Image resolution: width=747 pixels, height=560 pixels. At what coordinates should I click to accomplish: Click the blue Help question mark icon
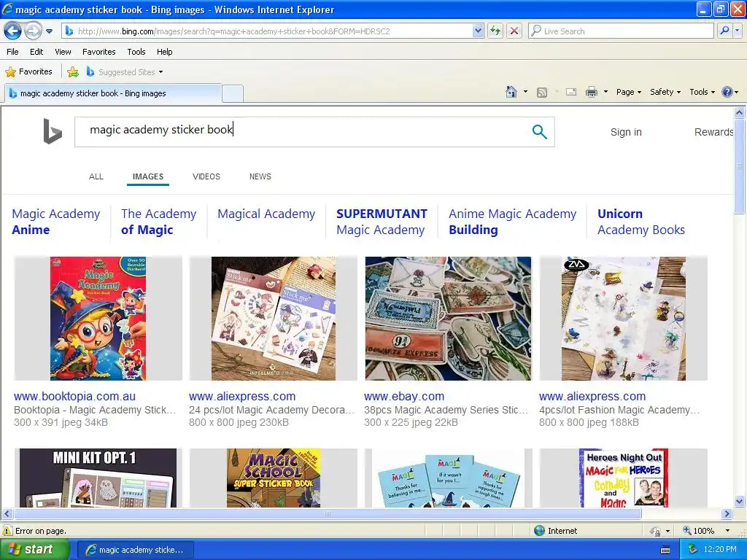tap(727, 92)
